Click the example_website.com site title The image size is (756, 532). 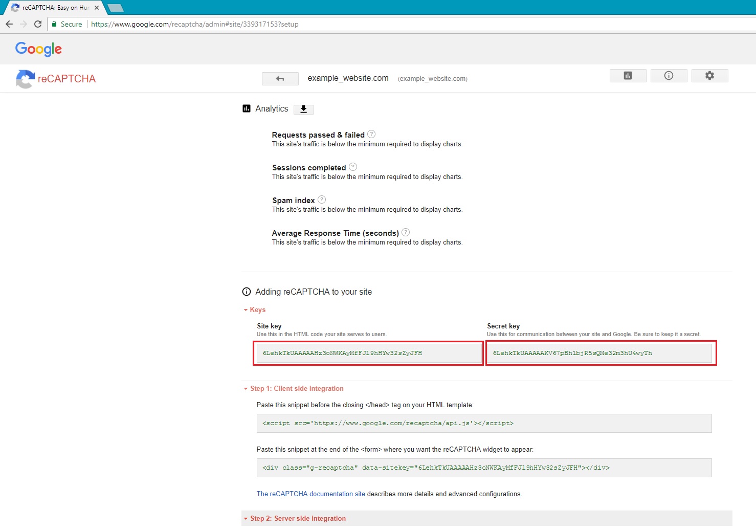pos(348,78)
